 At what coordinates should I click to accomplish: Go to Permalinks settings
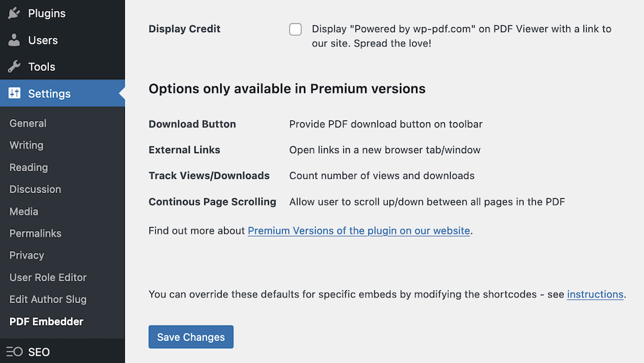35,233
